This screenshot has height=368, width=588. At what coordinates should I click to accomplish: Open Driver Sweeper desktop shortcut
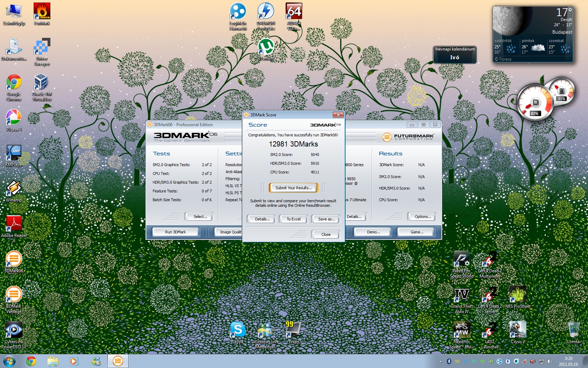pyautogui.click(x=42, y=52)
